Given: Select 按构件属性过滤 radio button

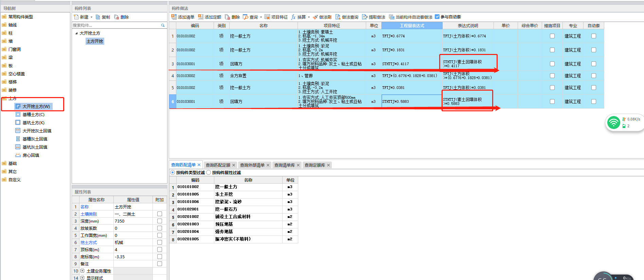Looking at the screenshot, I should point(209,172).
